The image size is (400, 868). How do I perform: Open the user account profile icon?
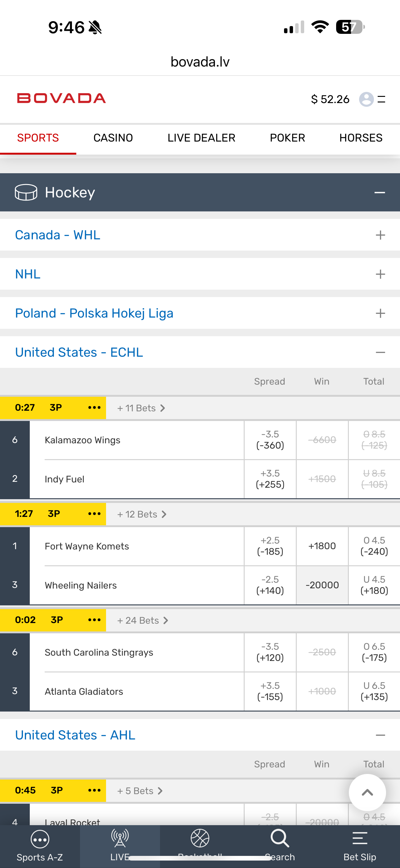(366, 99)
